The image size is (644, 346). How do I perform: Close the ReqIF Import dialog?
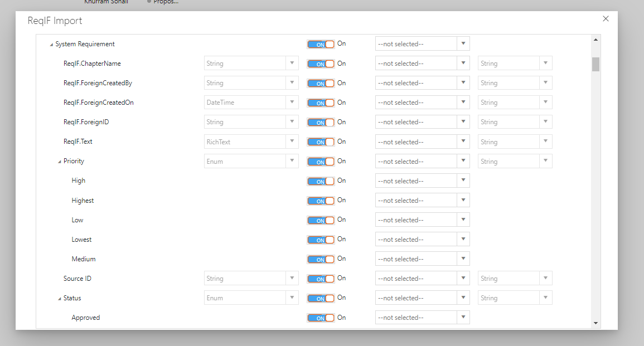tap(606, 19)
